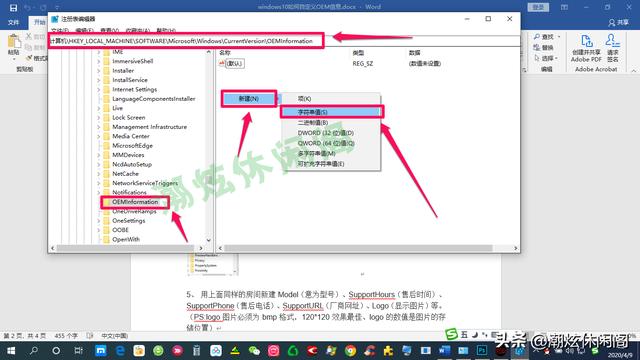
Task: Click the Media Center folder icon
Action: click(107, 136)
